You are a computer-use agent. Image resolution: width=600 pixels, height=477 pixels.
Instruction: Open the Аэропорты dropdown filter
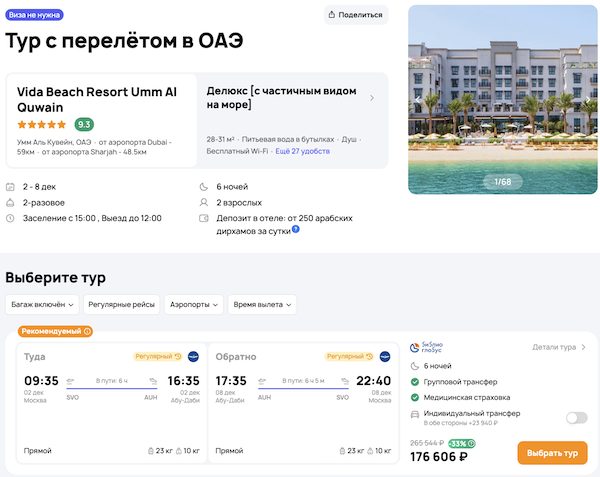pyautogui.click(x=194, y=304)
